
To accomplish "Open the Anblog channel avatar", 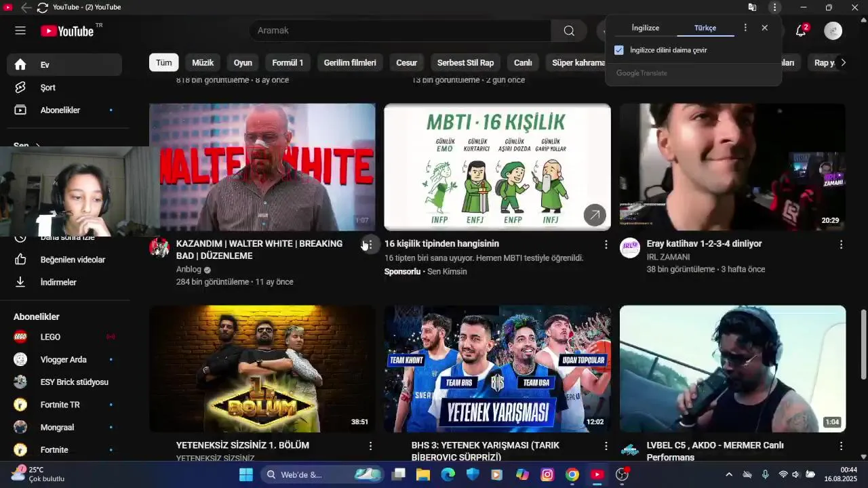I will tap(159, 248).
